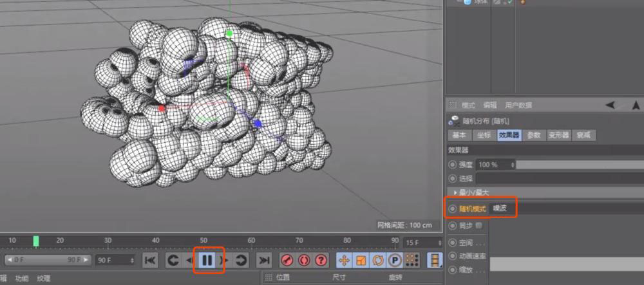Image resolution: width=644 pixels, height=285 pixels.
Task: Step back one frame
Action: pyautogui.click(x=189, y=260)
